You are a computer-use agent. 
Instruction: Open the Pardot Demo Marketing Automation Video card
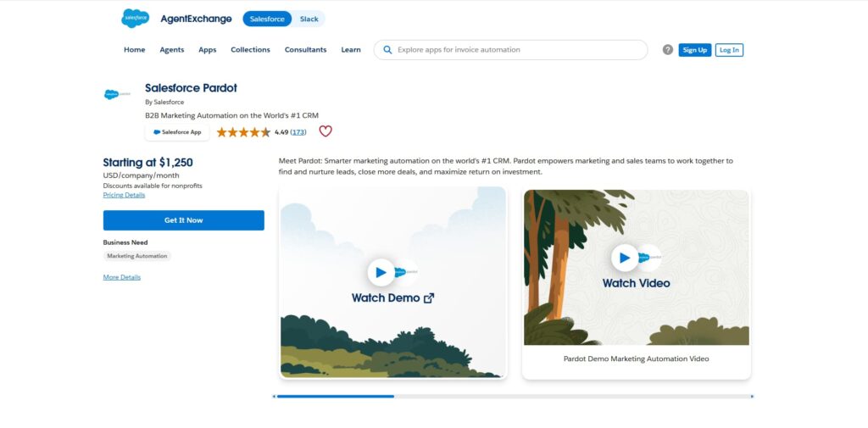point(636,284)
